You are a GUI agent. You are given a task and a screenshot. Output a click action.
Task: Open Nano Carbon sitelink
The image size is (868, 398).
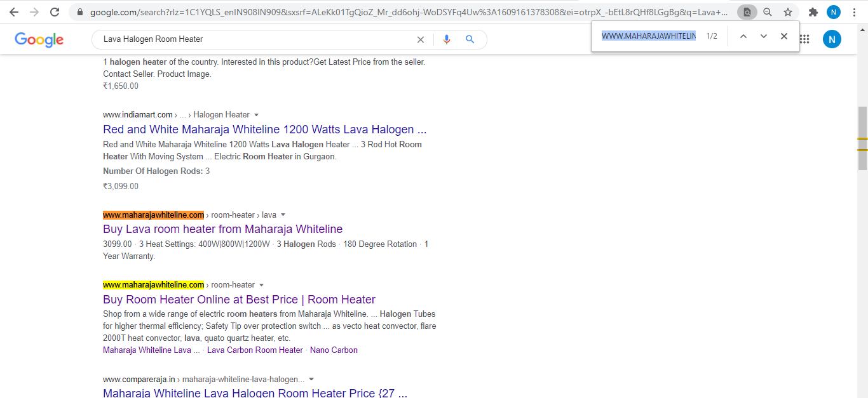click(334, 350)
